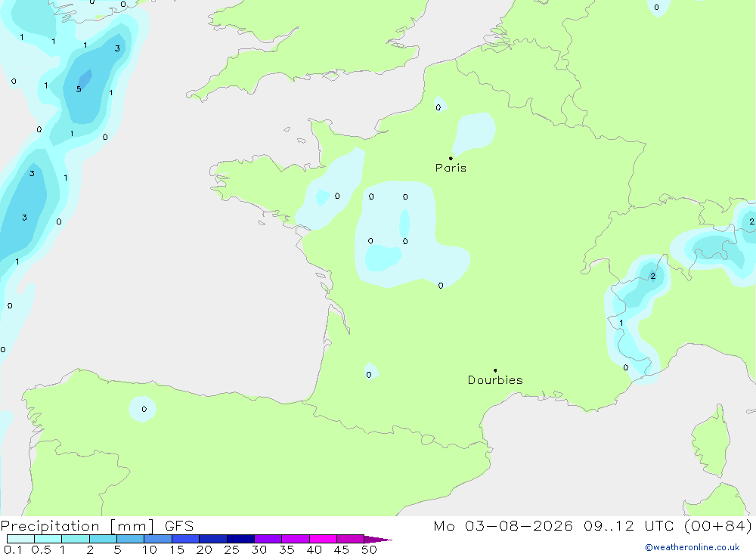Pick the 35–40 mm legend swatch
This screenshot has height=554, width=756.
coord(296,539)
